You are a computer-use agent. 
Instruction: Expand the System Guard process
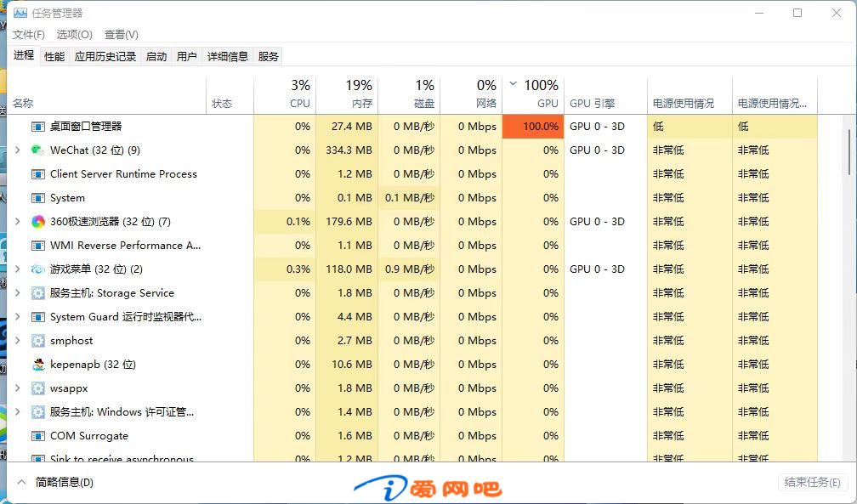18,317
